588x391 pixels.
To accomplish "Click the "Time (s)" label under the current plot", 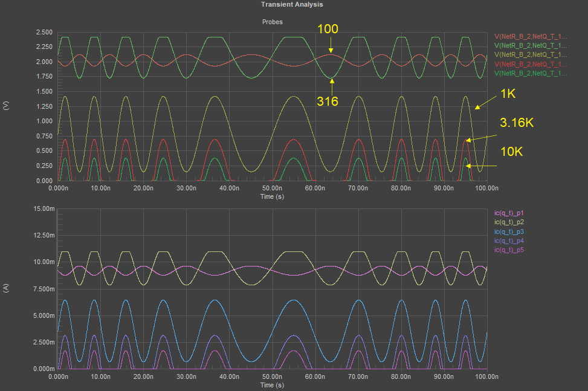I will pyautogui.click(x=272, y=384).
